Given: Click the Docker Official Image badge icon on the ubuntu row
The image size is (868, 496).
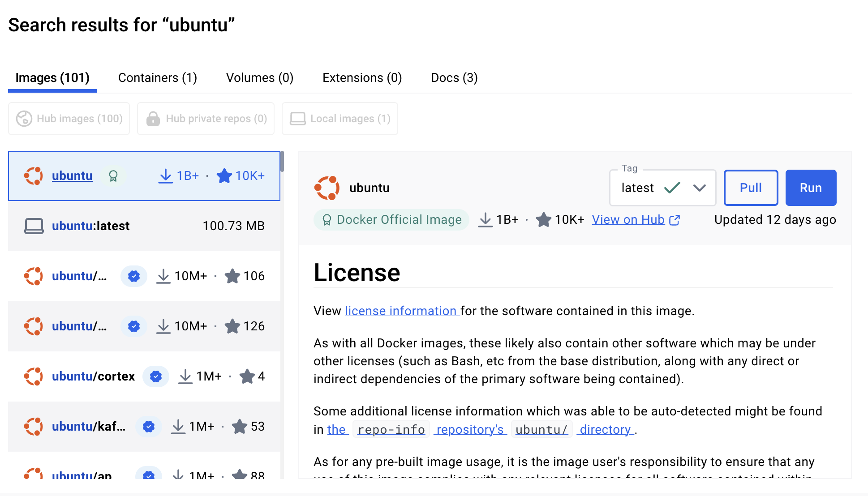Looking at the screenshot, I should 113,176.
